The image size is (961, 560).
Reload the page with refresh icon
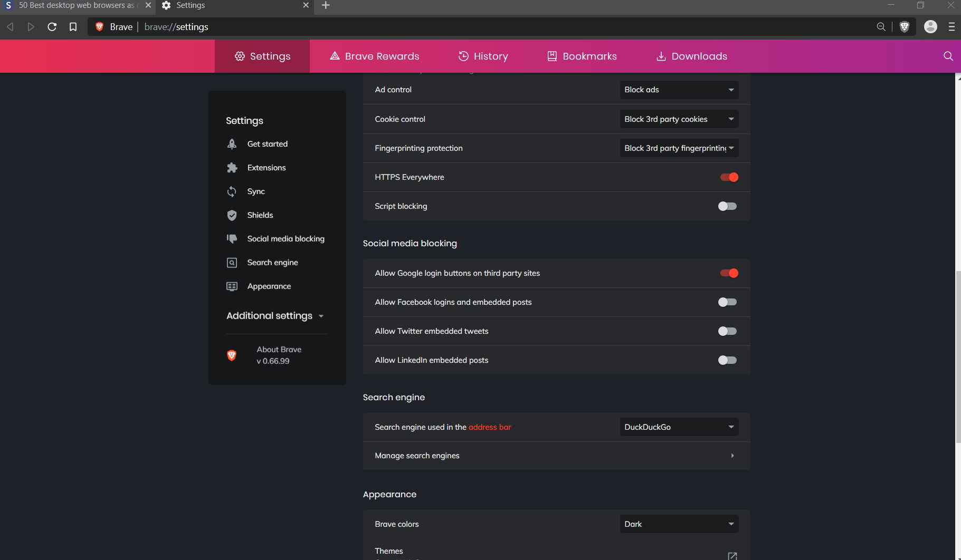52,27
